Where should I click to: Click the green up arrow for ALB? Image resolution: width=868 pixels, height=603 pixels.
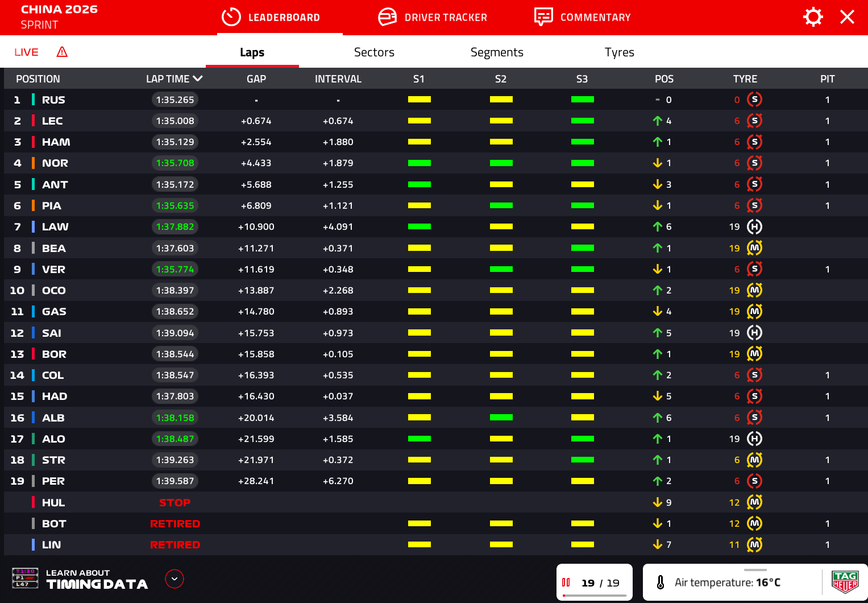[x=658, y=418]
